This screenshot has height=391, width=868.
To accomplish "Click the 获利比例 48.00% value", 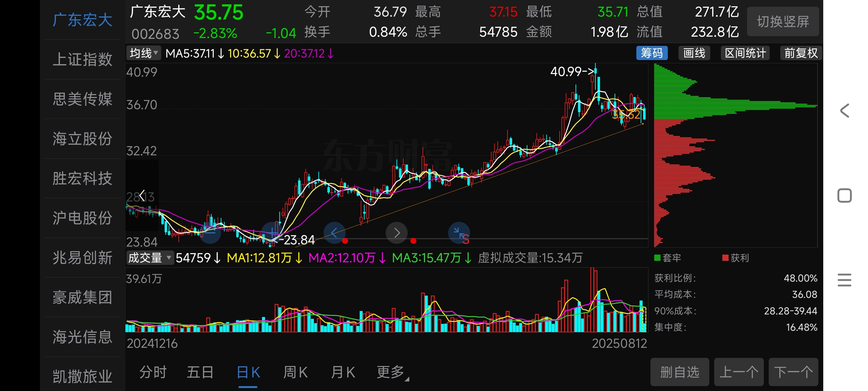I will 800,278.
